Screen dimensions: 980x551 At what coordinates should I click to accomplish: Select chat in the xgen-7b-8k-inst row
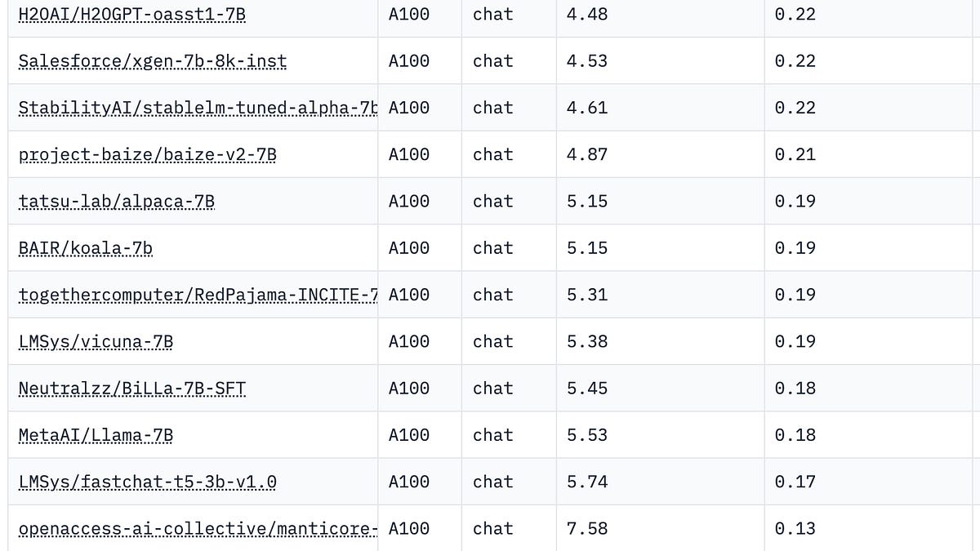(493, 61)
